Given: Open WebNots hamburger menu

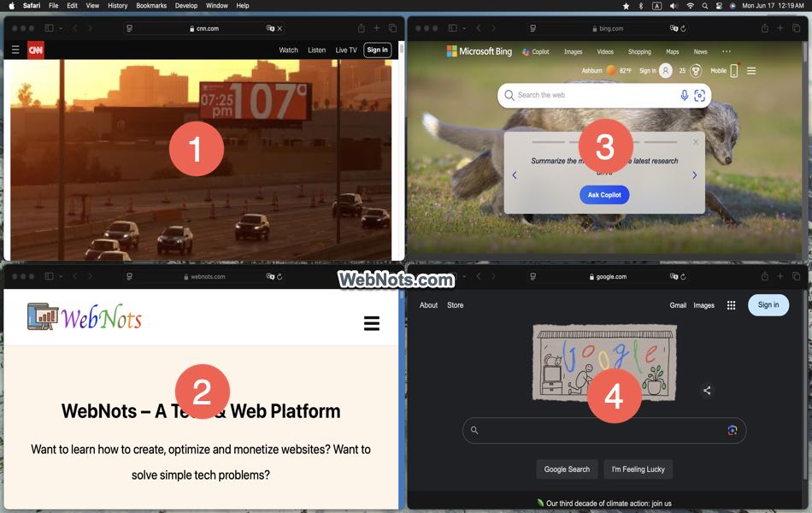Looking at the screenshot, I should pos(371,323).
